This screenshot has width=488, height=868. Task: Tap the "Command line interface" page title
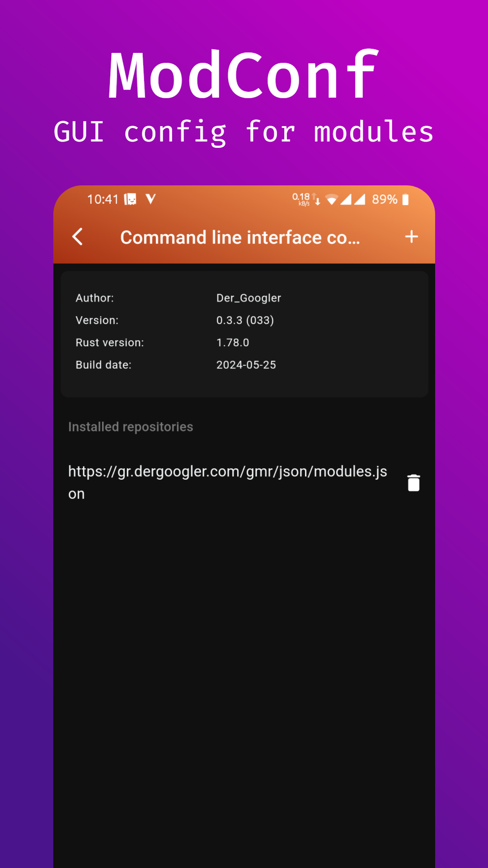(x=240, y=237)
